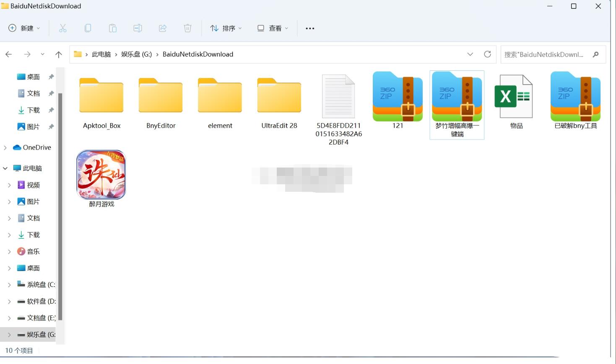
Task: Expand the OneDrive tree node
Action: (x=5, y=147)
